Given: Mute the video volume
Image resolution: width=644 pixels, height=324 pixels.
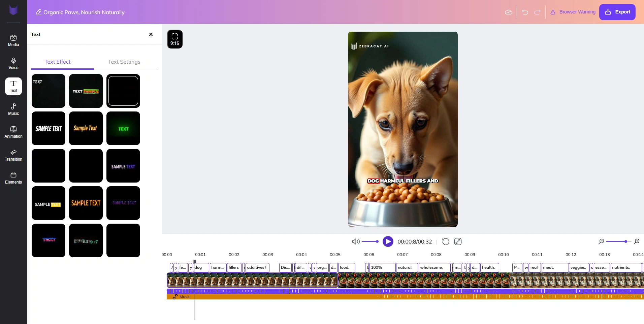Looking at the screenshot, I should pyautogui.click(x=356, y=241).
